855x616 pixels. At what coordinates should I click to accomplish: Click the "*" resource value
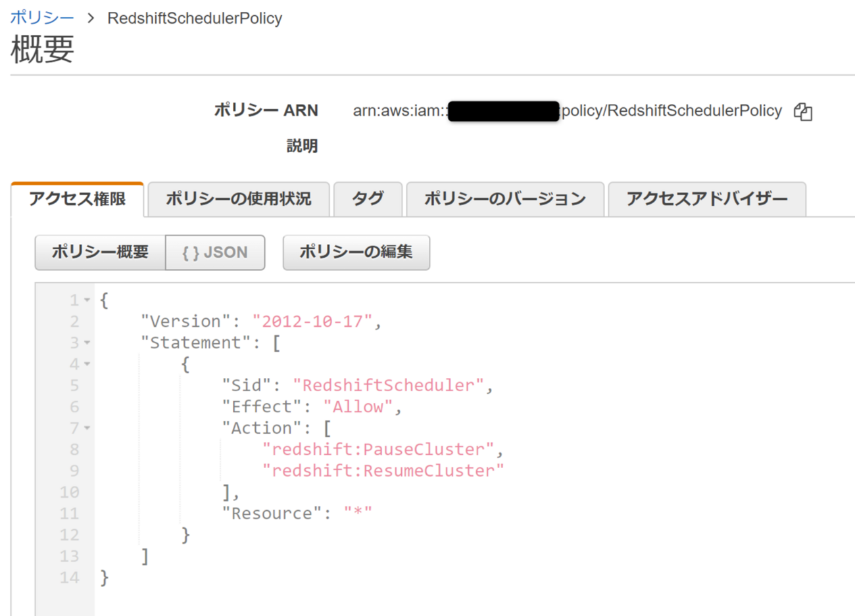click(x=358, y=513)
